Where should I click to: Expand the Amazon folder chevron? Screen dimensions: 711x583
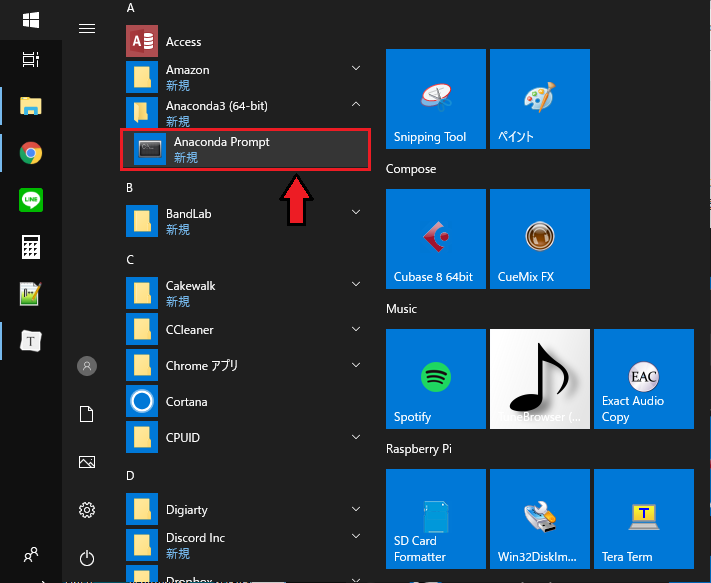coord(356,68)
